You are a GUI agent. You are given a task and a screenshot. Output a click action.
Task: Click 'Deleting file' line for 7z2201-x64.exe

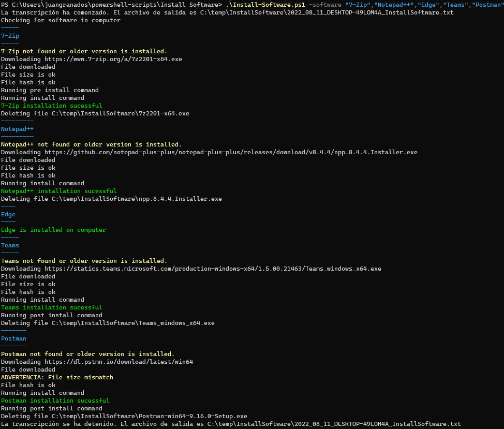tap(95, 113)
